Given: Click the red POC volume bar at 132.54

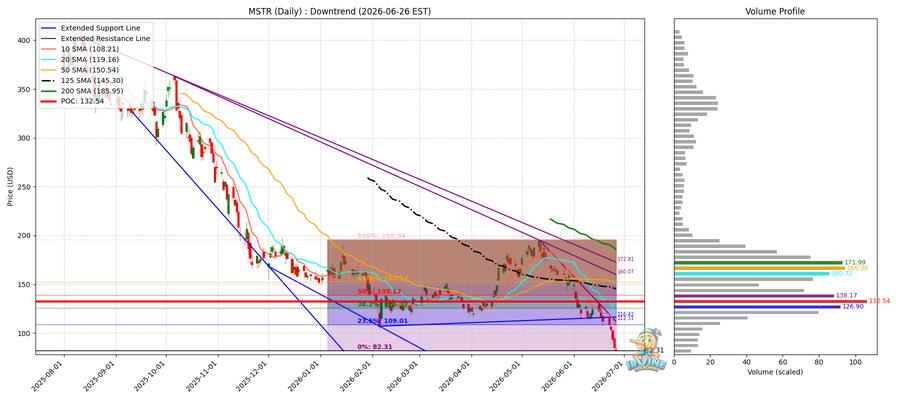Looking at the screenshot, I should point(770,301).
